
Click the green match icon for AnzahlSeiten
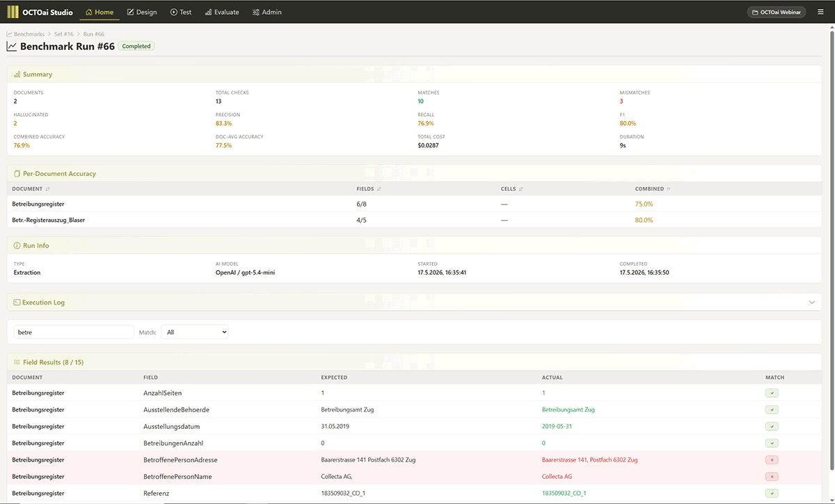pyautogui.click(x=771, y=393)
